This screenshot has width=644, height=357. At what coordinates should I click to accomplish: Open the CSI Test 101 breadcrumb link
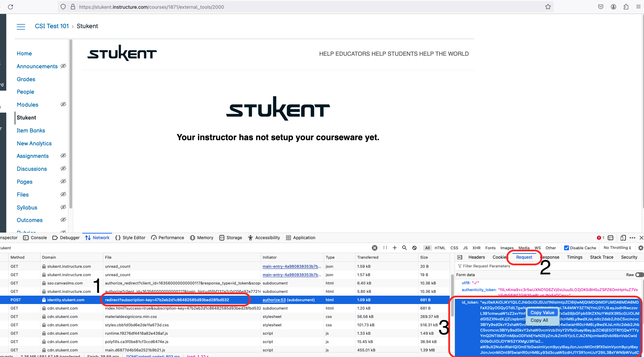point(52,26)
